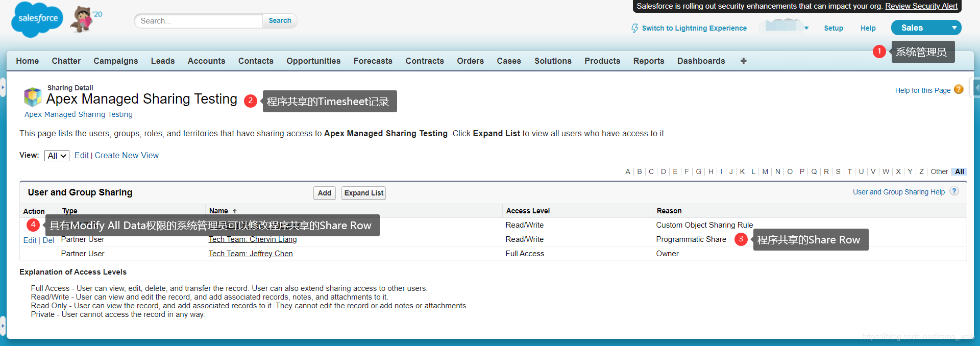
Task: Open User and Group Sharing Help link
Action: point(899,192)
